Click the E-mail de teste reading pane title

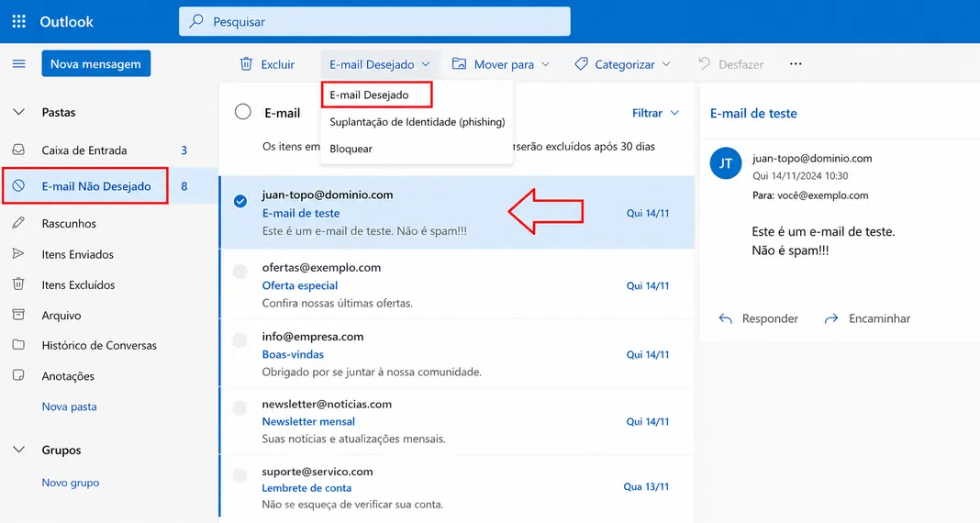coord(753,113)
